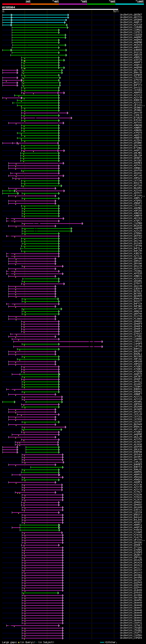This screenshot has height=644, width=146.
Task: Select the UniRef100_B4FVT3 label
Action: [x=131, y=85]
